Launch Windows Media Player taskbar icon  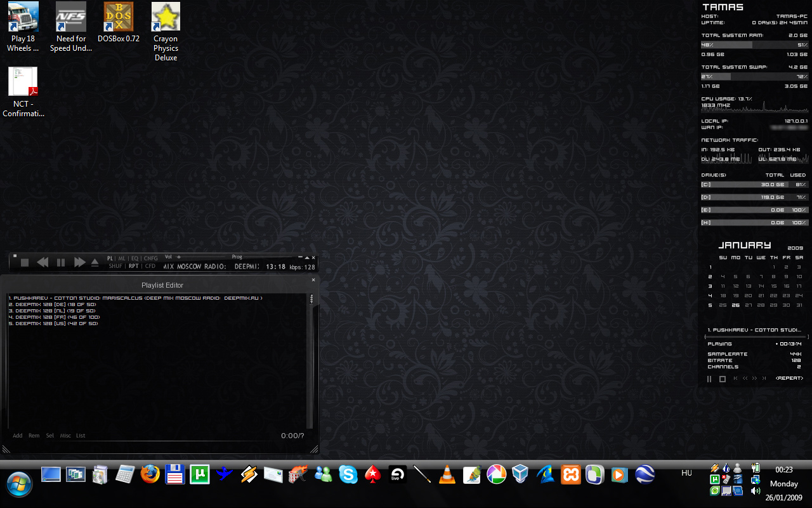(x=620, y=474)
